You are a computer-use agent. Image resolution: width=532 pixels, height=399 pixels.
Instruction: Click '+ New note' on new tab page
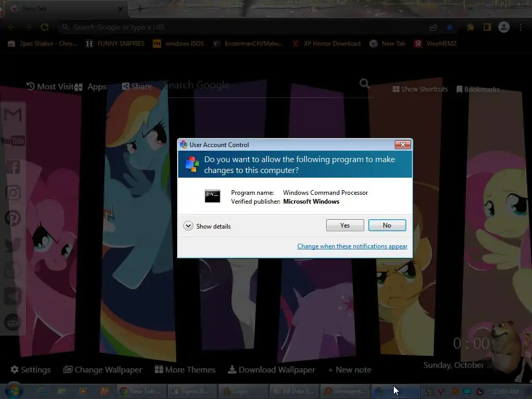coord(350,370)
